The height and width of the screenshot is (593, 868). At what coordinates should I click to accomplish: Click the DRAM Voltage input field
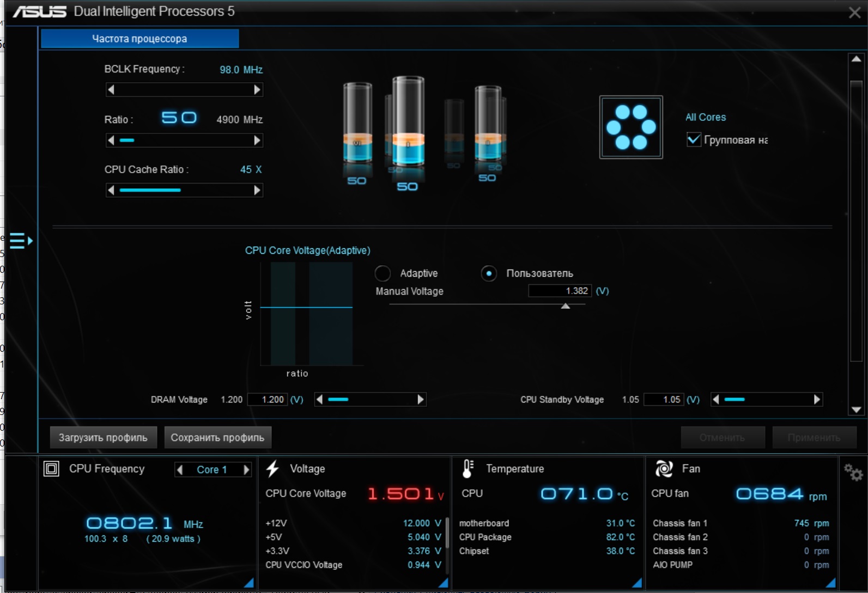coord(268,400)
